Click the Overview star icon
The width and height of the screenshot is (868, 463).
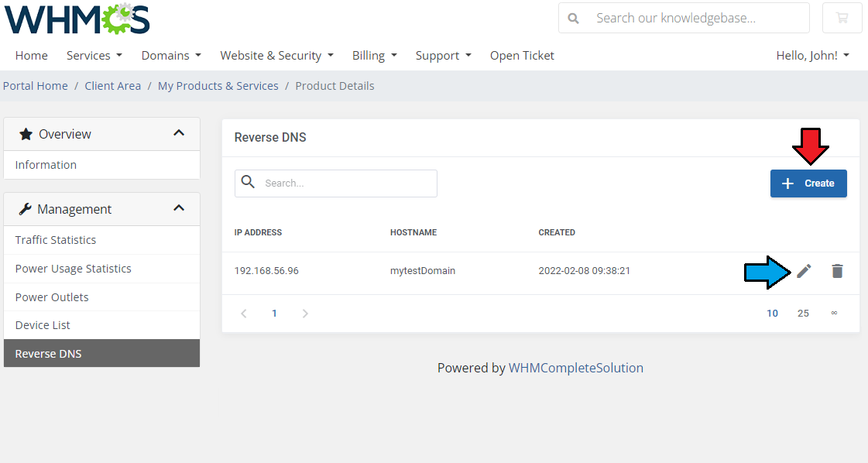tap(26, 134)
